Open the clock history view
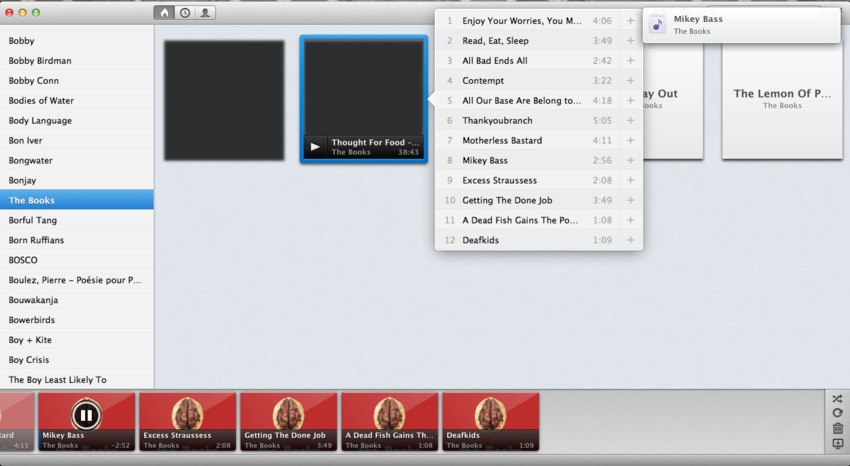Screen dimensions: 850x466 coord(184,13)
